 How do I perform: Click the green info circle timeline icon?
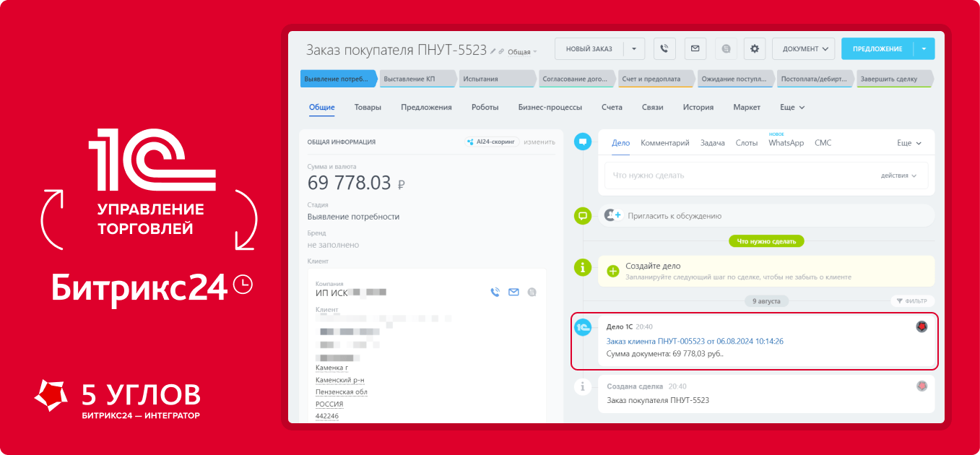(582, 267)
